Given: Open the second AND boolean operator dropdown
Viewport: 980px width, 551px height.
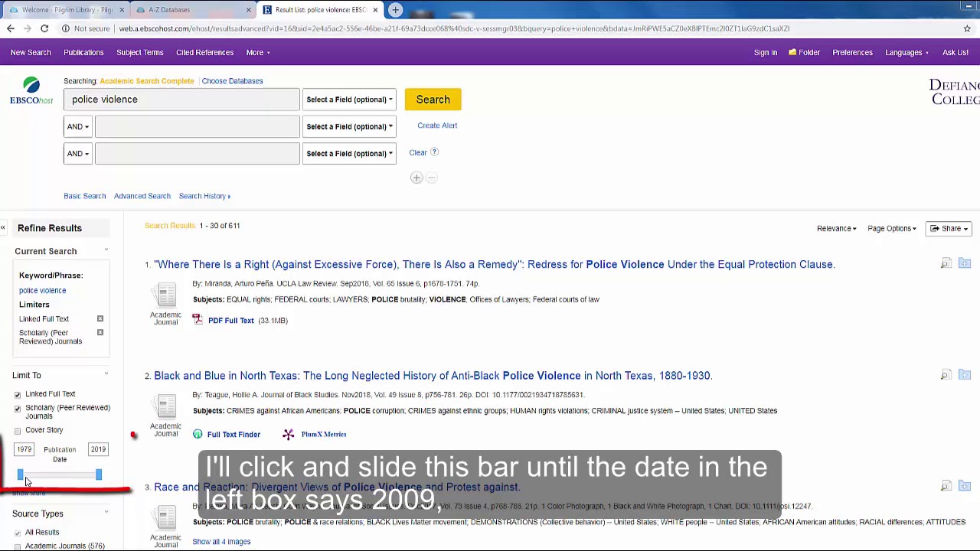Looking at the screenshot, I should click(77, 153).
